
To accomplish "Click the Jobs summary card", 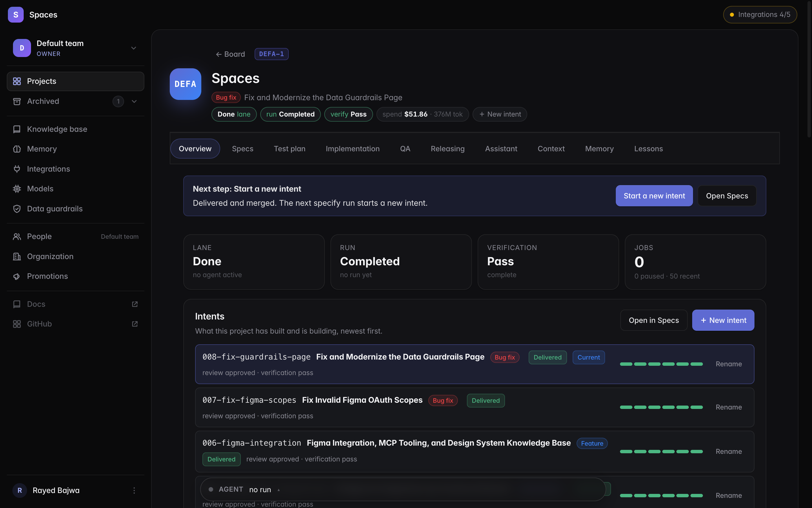I will [x=695, y=262].
